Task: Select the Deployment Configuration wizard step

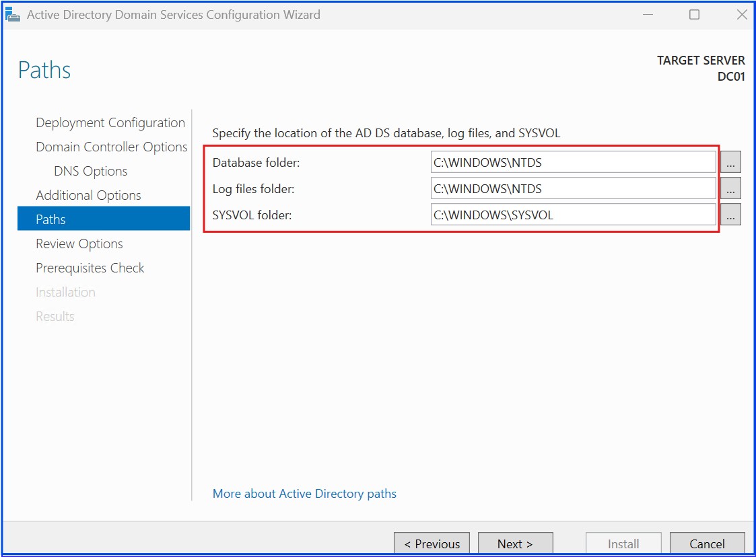Action: (110, 122)
